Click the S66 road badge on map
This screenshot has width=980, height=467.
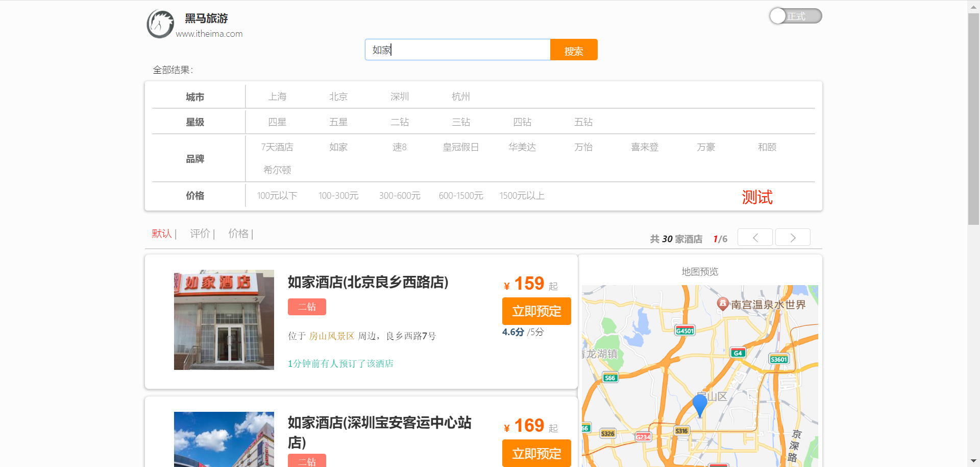(610, 378)
